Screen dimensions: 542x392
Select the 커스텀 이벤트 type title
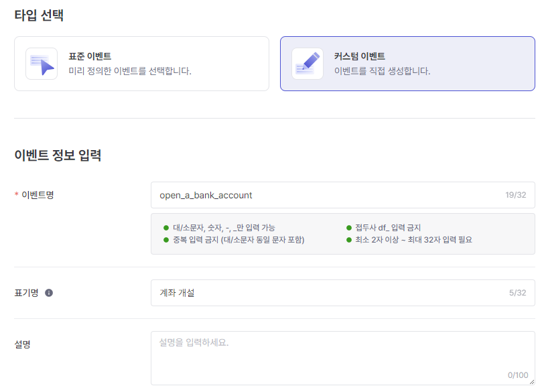tap(359, 56)
